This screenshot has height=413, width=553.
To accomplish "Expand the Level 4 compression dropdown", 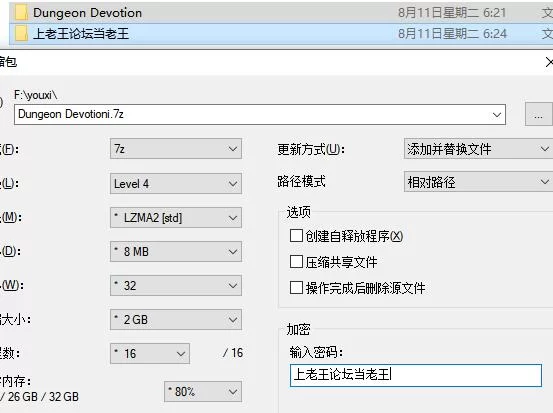I will click(x=176, y=183).
